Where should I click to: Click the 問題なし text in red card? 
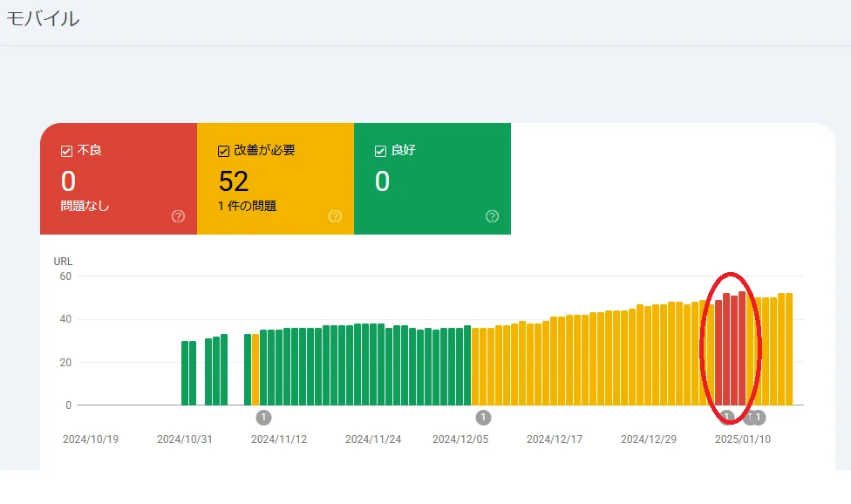85,206
